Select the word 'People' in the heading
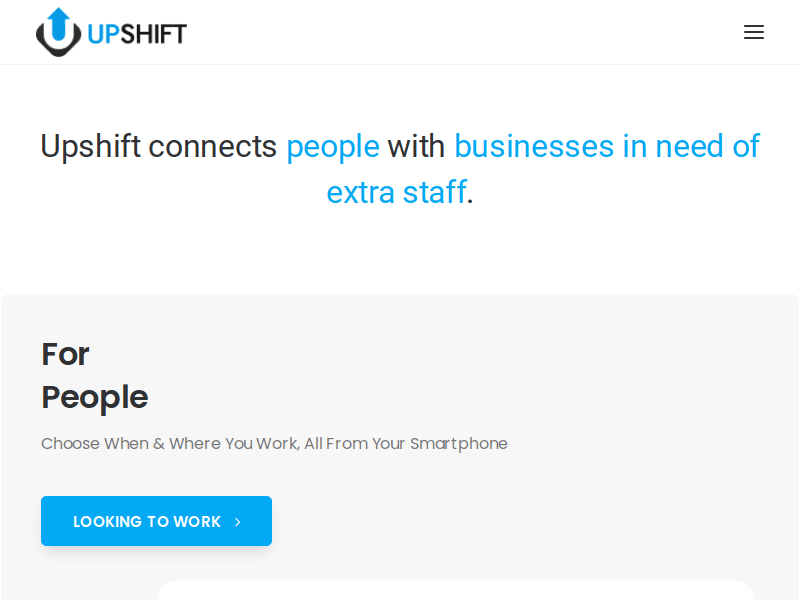Image resolution: width=800 pixels, height=600 pixels. pyautogui.click(x=94, y=397)
